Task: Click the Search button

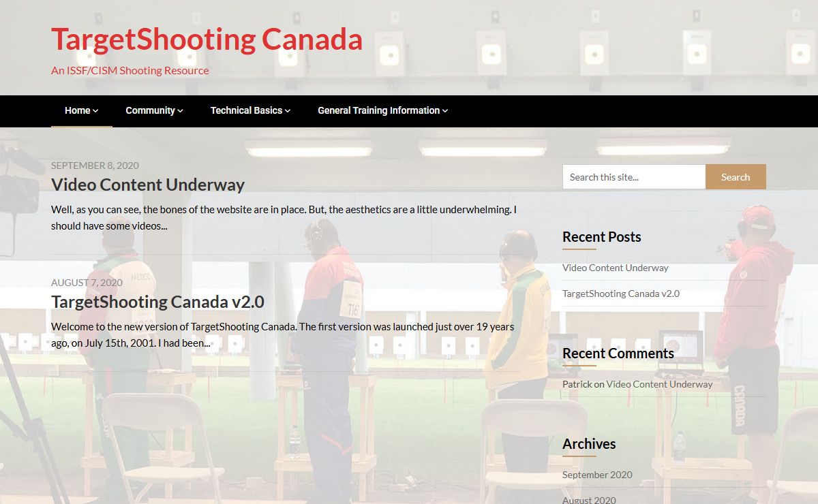Action: pos(736,177)
